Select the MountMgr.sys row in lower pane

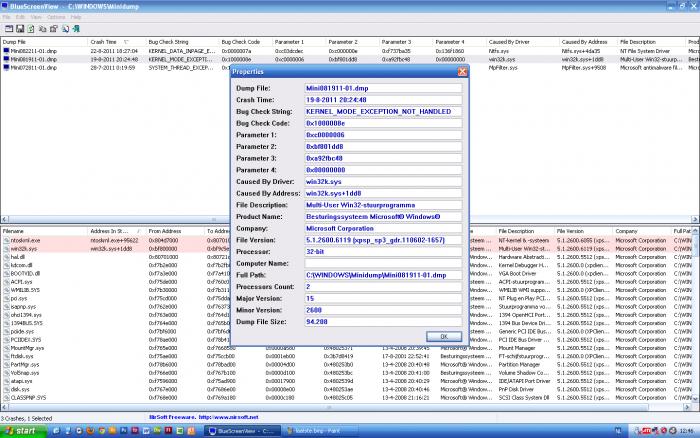click(x=346, y=348)
